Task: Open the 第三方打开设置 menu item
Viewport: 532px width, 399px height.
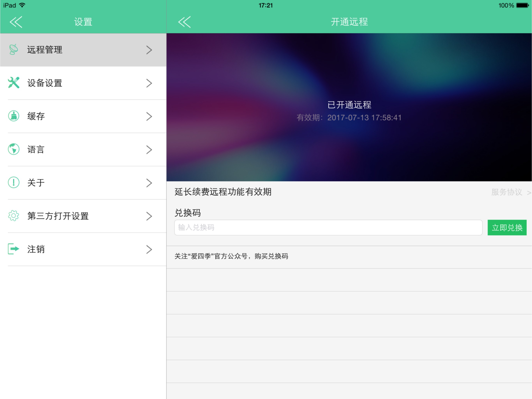Action: point(83,216)
